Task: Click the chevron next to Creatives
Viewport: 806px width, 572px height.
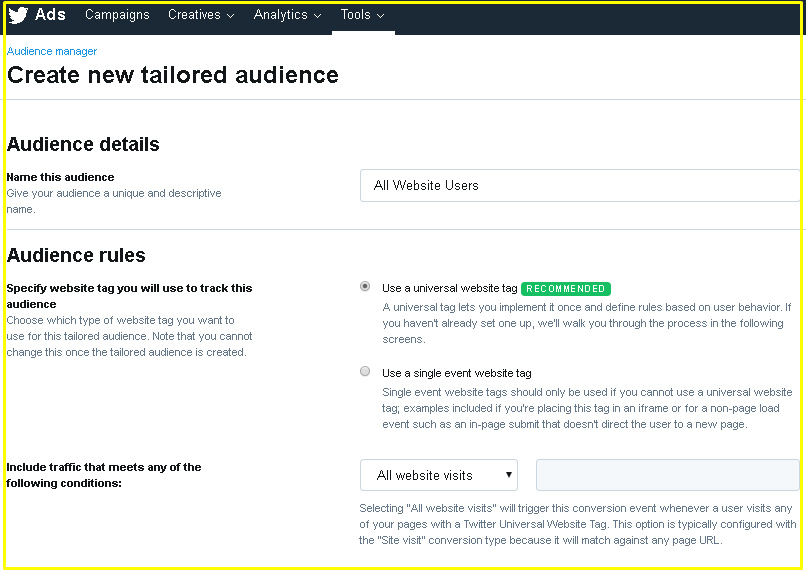Action: coord(231,16)
